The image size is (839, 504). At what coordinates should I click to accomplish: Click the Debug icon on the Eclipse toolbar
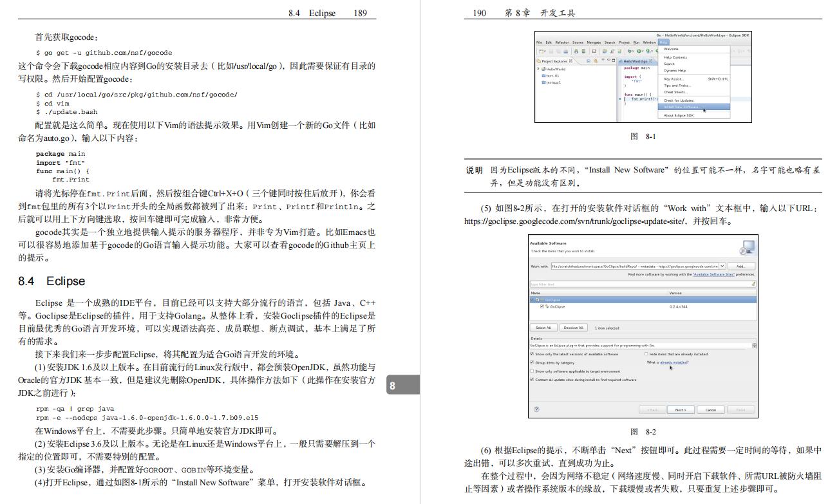coord(630,51)
